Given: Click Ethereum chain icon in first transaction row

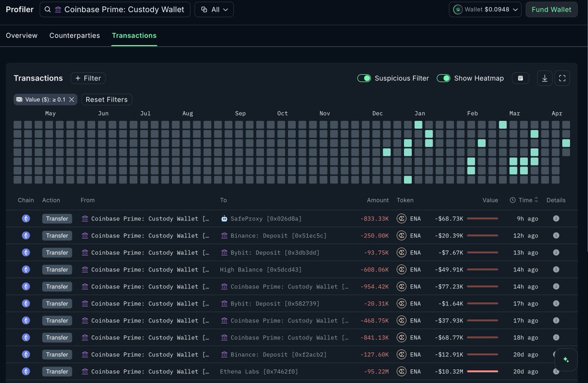Looking at the screenshot, I should coord(26,219).
